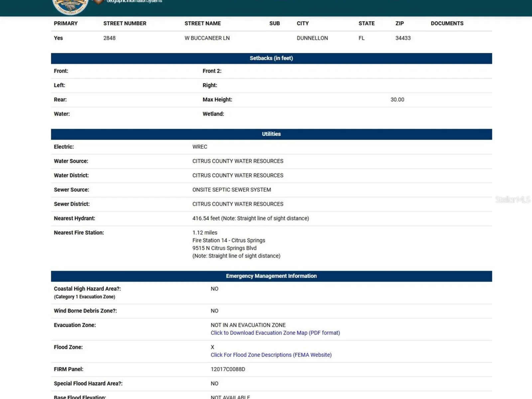Click the Left setback label
The image size is (532, 399).
[60, 85]
